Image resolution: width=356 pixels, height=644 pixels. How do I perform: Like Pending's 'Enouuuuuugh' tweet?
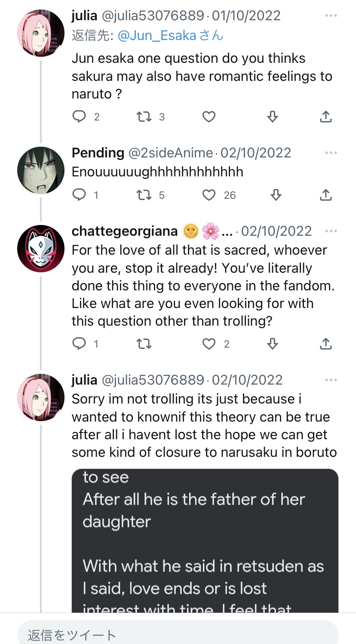[209, 195]
